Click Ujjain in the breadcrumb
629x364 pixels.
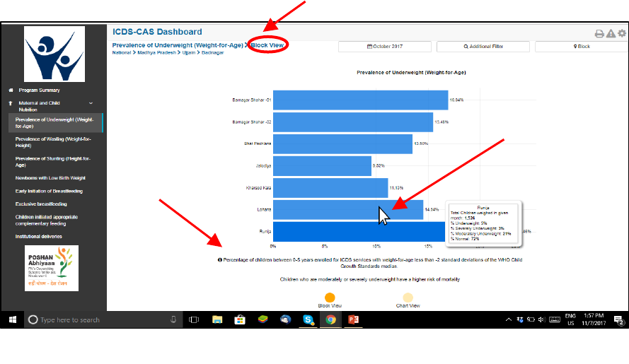click(188, 52)
